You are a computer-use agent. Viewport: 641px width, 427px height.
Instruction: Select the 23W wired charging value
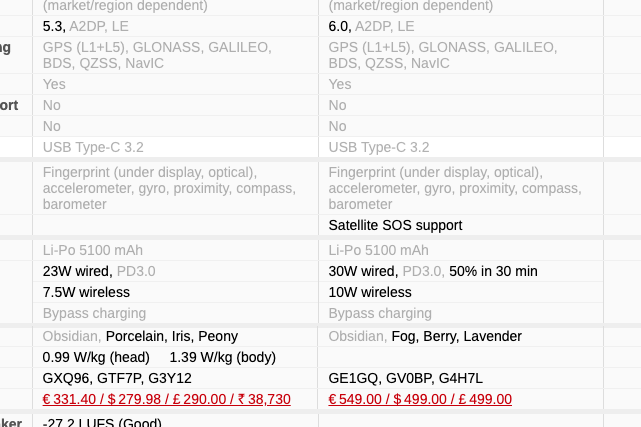(x=78, y=271)
